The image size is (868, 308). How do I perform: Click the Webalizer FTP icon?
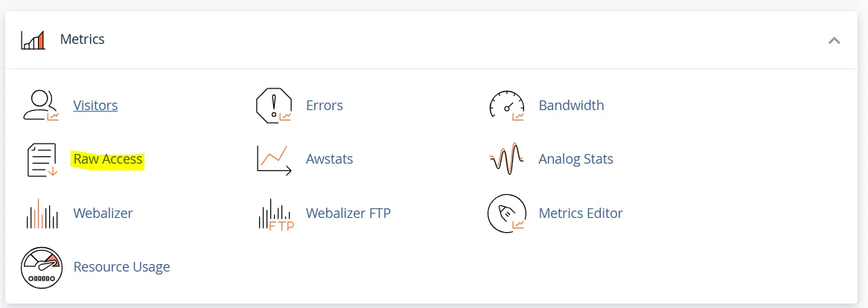click(x=275, y=214)
